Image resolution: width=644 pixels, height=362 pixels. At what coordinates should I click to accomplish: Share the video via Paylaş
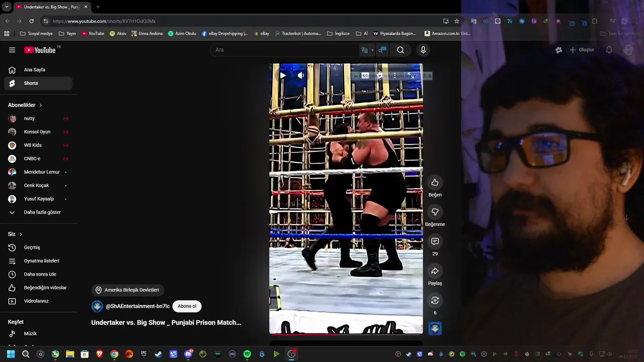click(x=435, y=271)
